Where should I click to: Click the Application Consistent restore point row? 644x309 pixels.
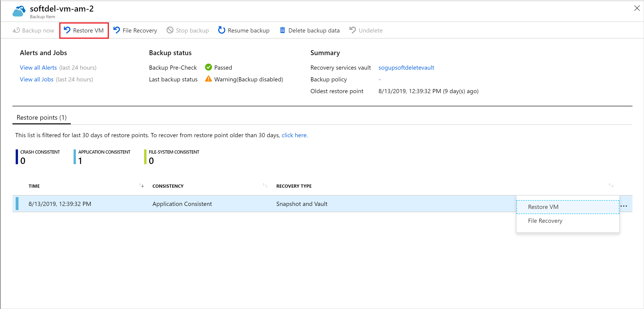point(263,204)
